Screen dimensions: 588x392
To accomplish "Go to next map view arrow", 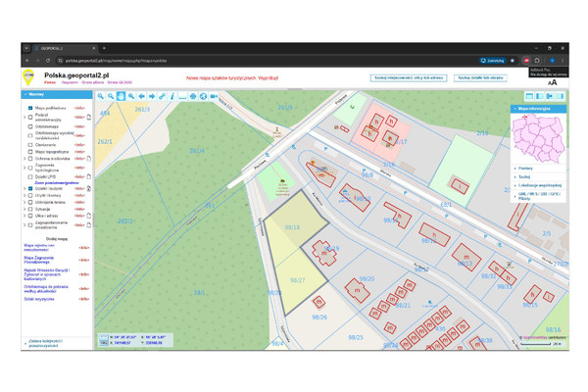I will (152, 96).
